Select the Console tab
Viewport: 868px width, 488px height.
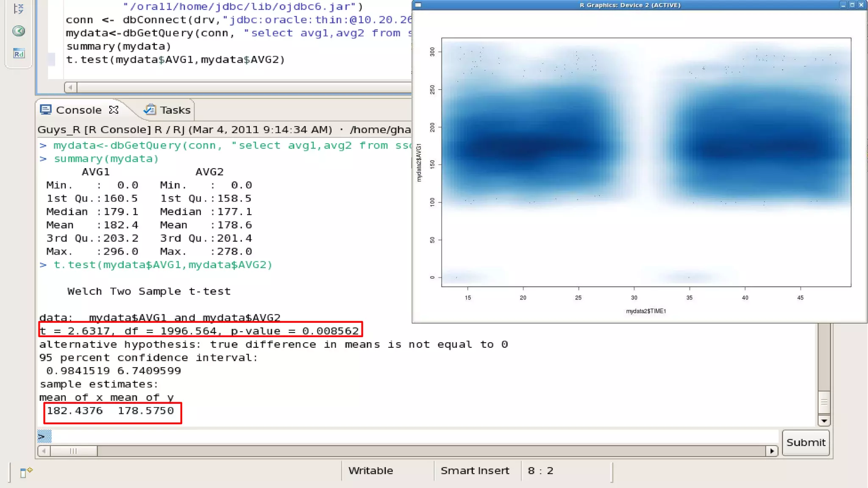[78, 110]
